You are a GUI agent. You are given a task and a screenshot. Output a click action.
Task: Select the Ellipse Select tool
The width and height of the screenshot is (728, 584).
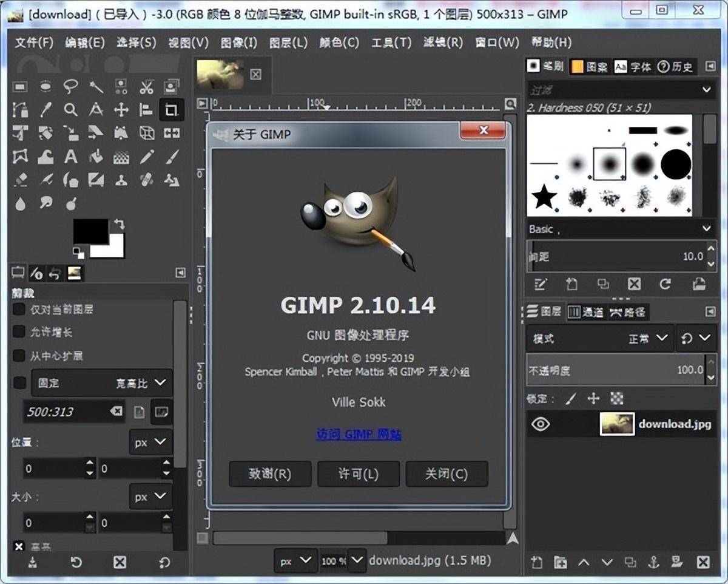[x=45, y=87]
